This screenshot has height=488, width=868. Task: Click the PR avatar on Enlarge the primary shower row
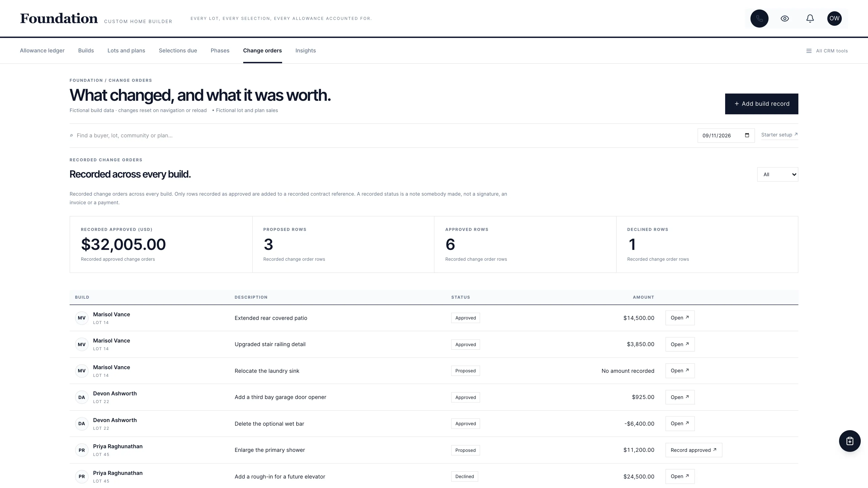pos(82,450)
